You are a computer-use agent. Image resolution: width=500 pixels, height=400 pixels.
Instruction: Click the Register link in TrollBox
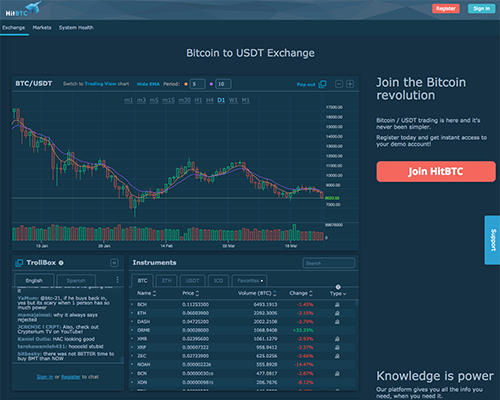tap(71, 377)
